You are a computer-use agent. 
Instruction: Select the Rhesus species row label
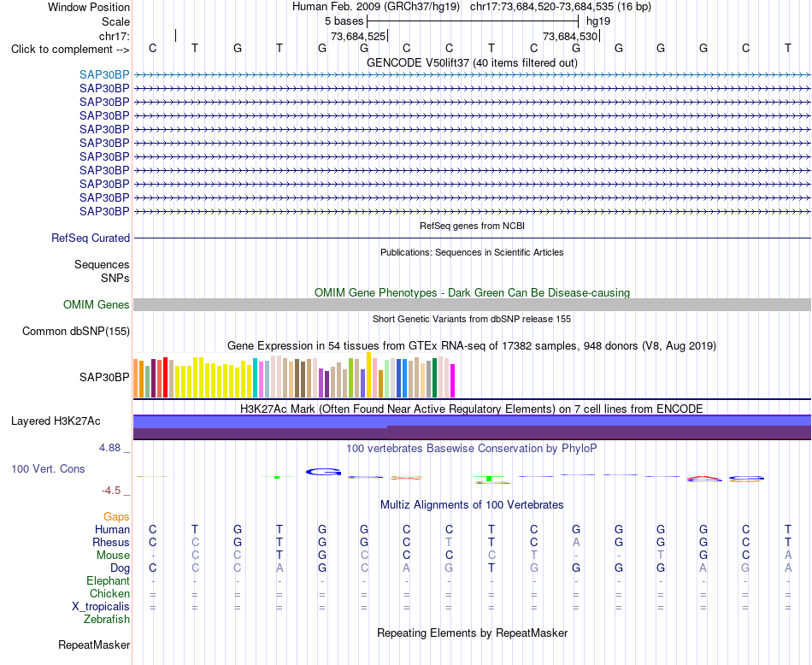click(111, 542)
